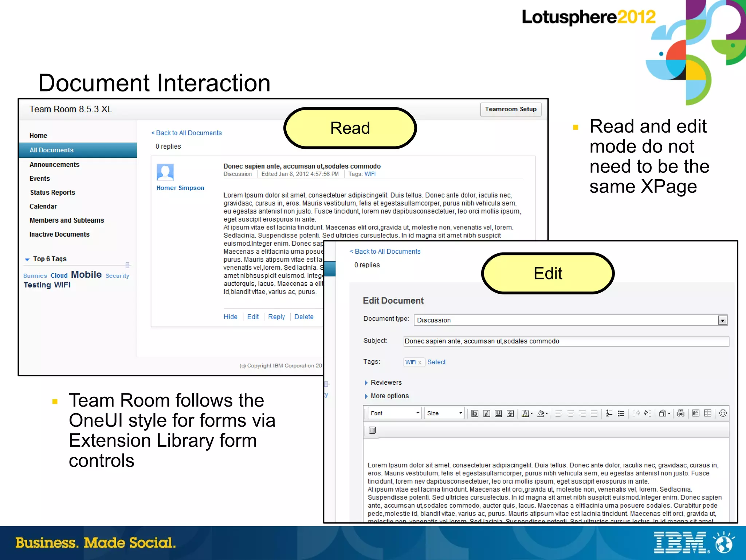Increase indent in the editor toolbar
Image resolution: width=746 pixels, height=560 pixels.
pos(648,413)
